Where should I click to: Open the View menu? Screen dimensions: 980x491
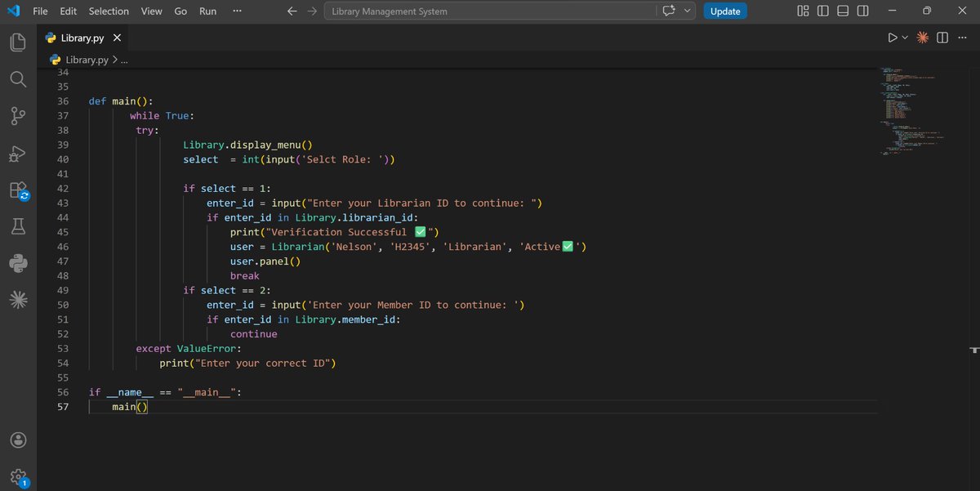[x=151, y=11]
